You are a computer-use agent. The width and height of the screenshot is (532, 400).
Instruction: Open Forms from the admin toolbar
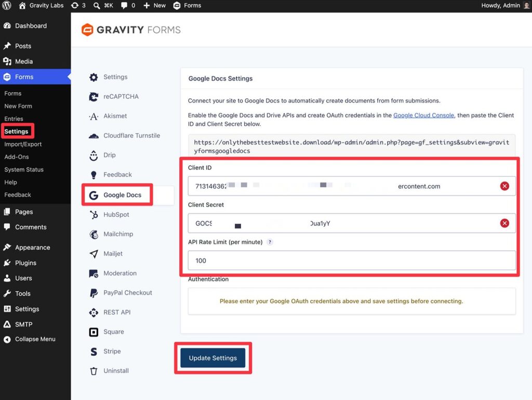point(187,5)
